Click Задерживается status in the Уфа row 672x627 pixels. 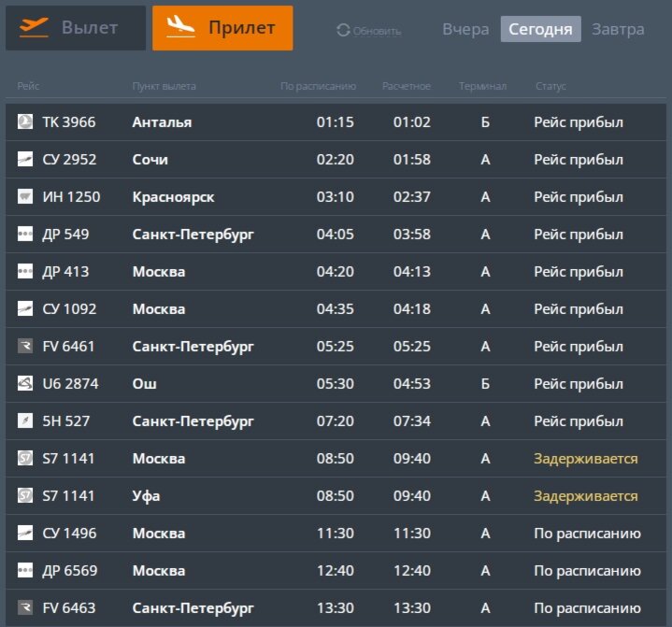[585, 496]
